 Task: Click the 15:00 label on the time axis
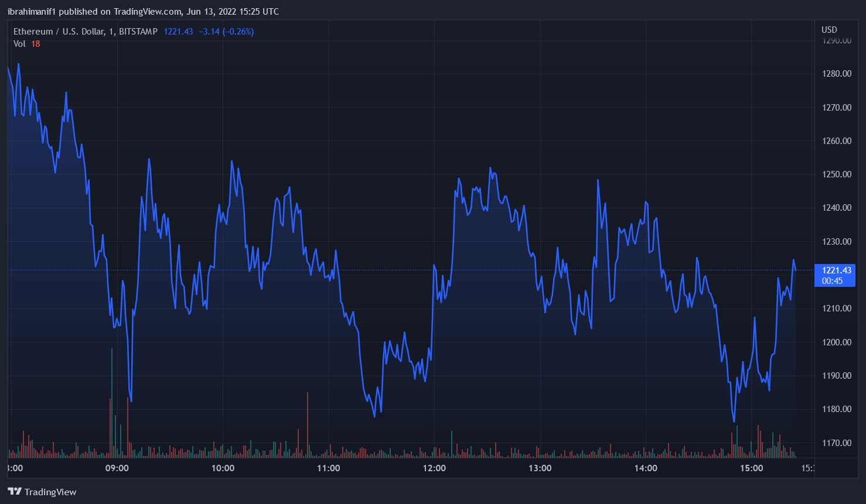coord(752,468)
